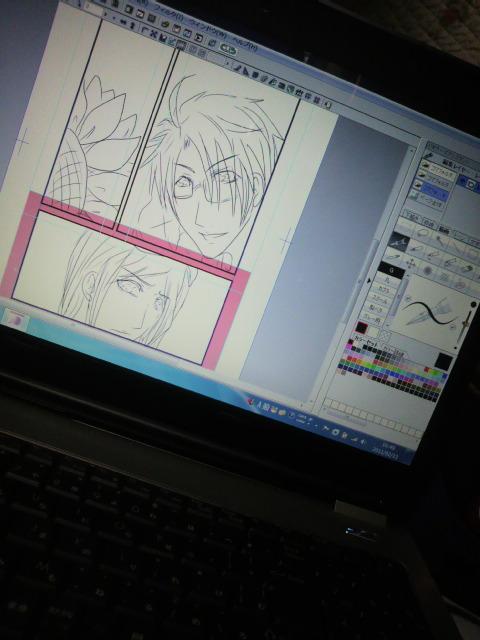
Task: Click the IME 'A' taskbar indicator
Action: [x=258, y=404]
